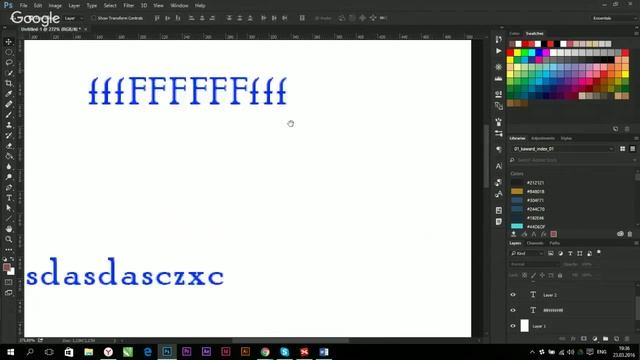Select the Zoom tool
Viewport: 640px width, 360px height.
[x=9, y=240]
